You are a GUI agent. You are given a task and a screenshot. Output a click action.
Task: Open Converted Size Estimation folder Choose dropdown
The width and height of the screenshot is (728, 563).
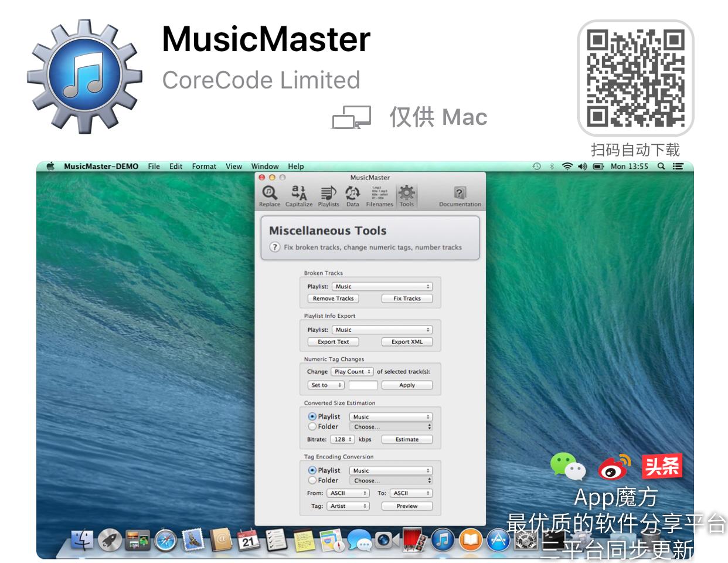(390, 426)
